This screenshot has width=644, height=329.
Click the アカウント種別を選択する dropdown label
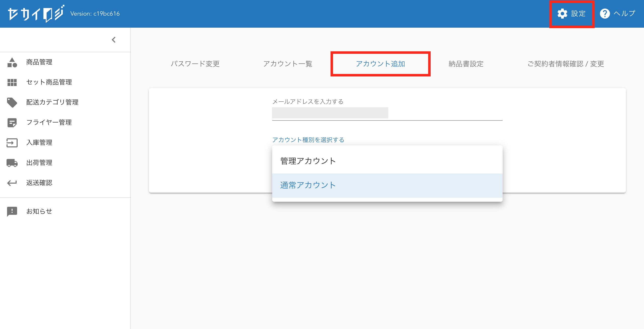[308, 140]
